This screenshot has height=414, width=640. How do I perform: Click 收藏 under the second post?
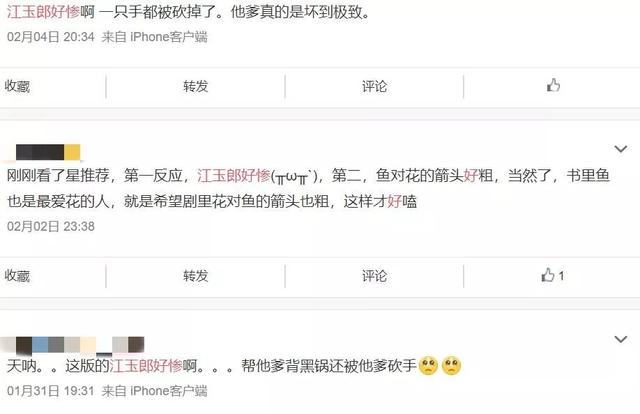17,276
